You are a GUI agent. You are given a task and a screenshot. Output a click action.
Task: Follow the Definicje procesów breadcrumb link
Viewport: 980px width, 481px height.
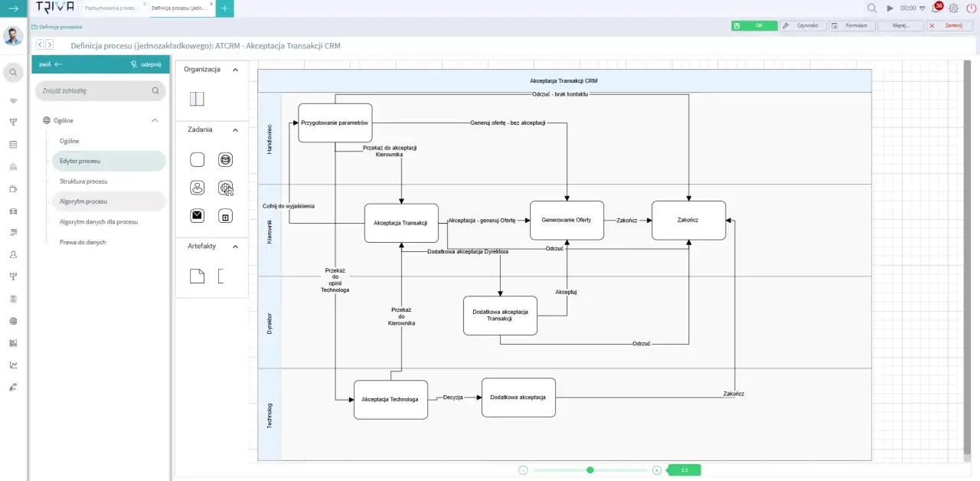[60, 27]
